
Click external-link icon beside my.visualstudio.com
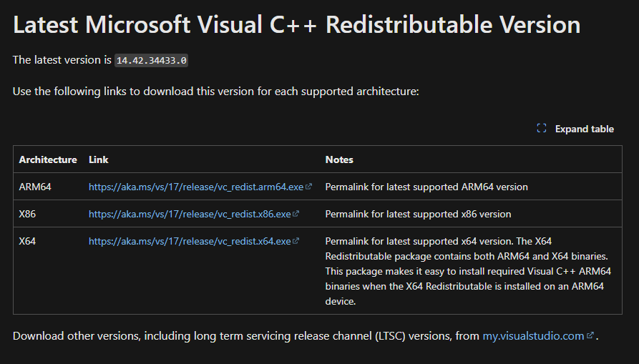click(x=590, y=335)
